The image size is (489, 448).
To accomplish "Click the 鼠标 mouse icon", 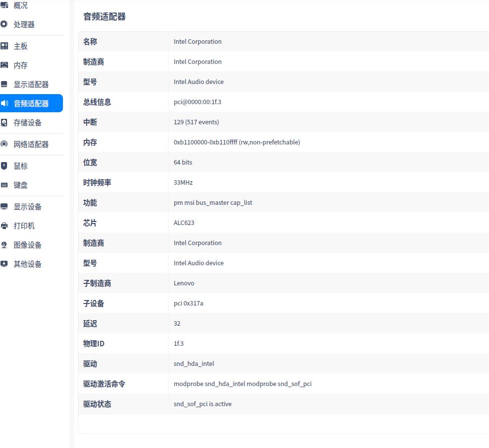I will coord(4,166).
